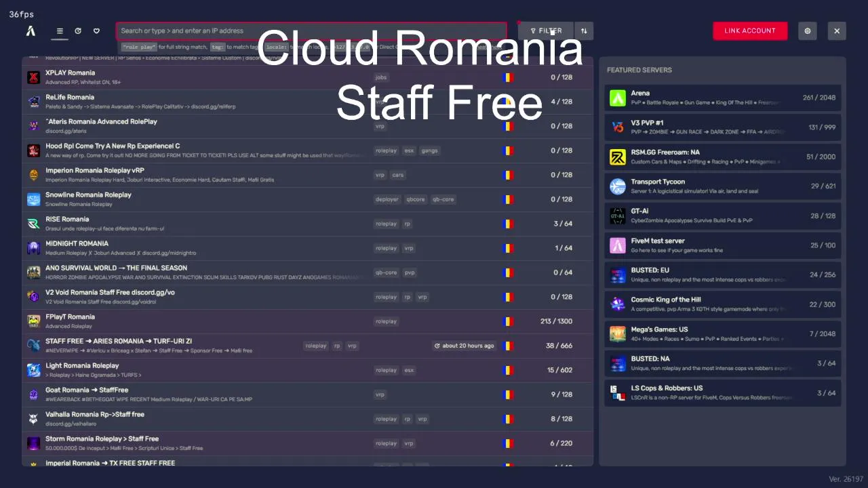Click the Storm Romania Roleplay server icon

click(33, 443)
